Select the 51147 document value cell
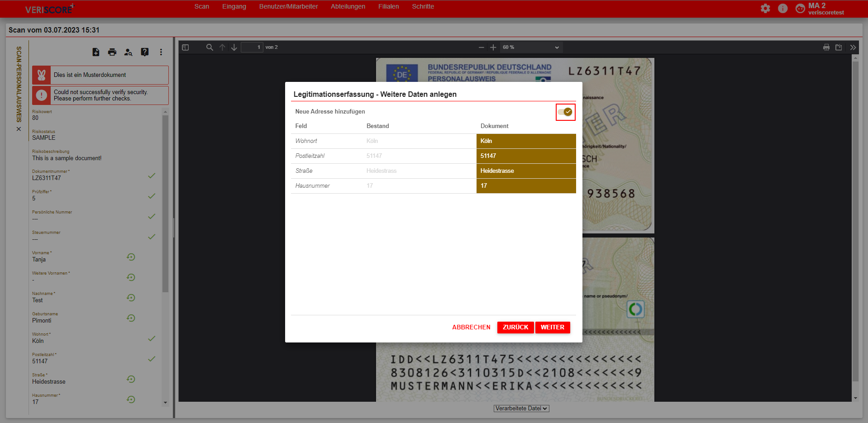This screenshot has height=423, width=868. pyautogui.click(x=526, y=156)
